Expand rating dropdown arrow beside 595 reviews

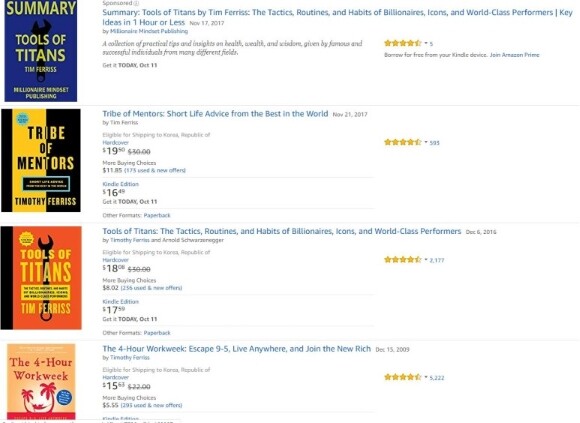[426, 142]
